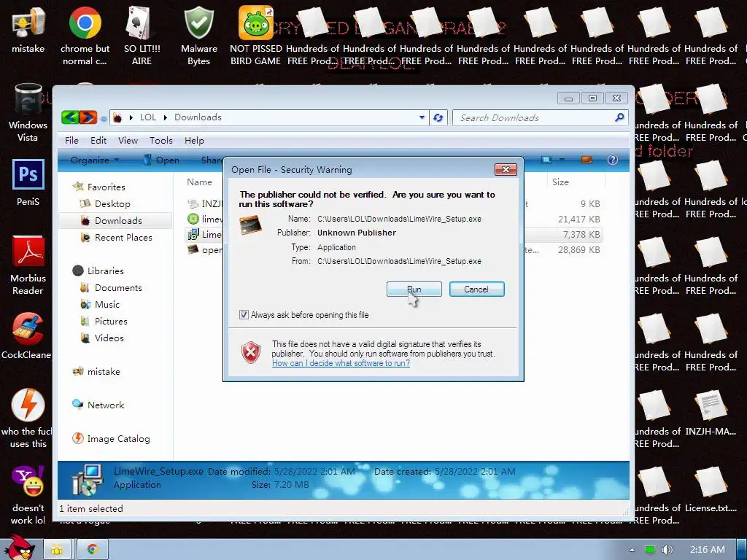Select Image Catalog in navigation pane
Viewport: 747px width, 560px height.
click(111, 438)
